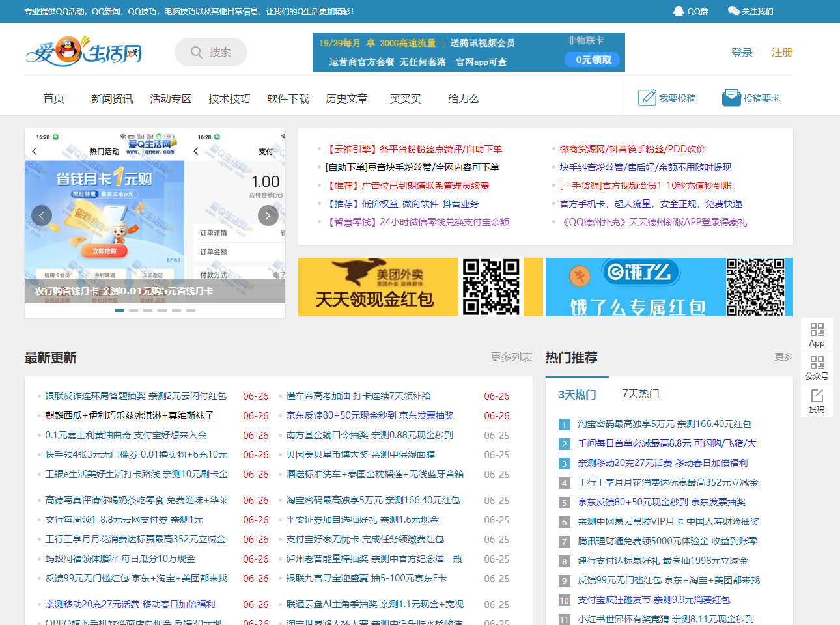Open the 买买买 menu item
The image size is (840, 625).
click(405, 98)
